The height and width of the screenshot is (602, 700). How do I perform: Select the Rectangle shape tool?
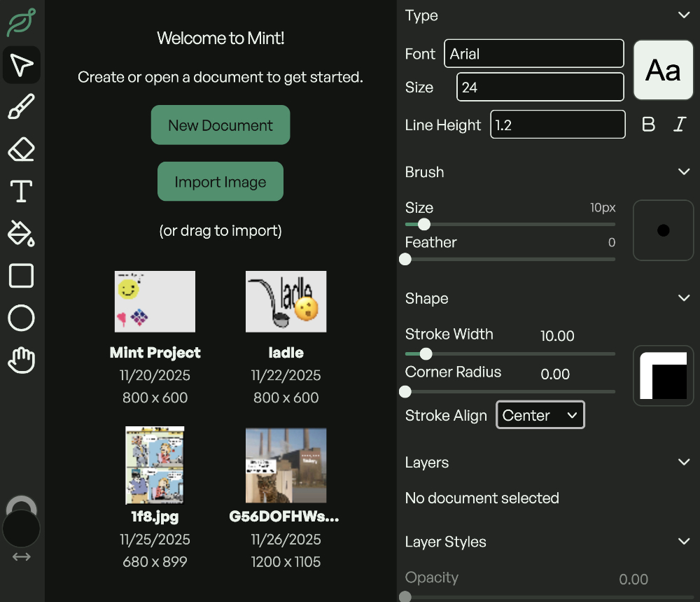[21, 276]
